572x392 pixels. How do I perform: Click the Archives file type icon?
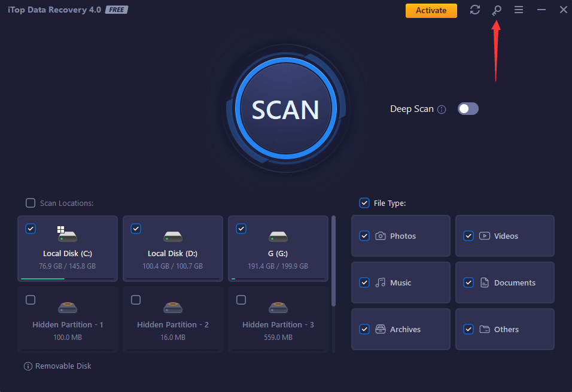(x=381, y=329)
